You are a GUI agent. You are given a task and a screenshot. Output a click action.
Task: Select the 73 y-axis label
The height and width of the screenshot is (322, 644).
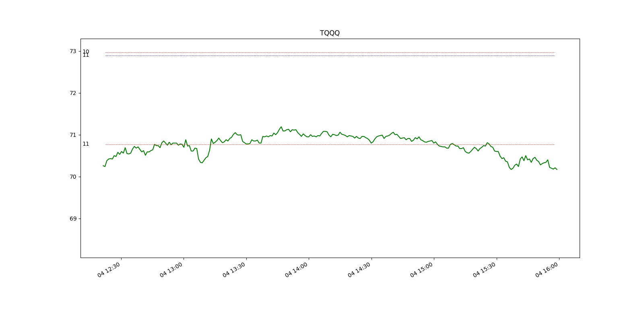coord(73,51)
